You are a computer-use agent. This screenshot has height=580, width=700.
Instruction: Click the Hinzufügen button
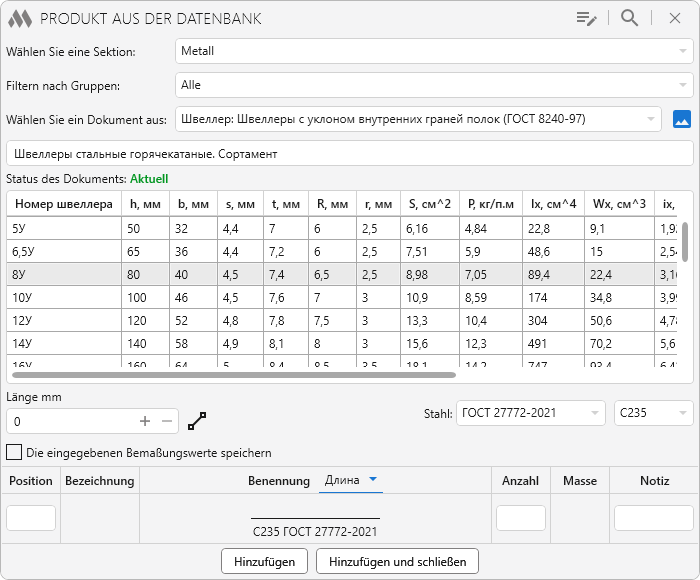point(264,561)
